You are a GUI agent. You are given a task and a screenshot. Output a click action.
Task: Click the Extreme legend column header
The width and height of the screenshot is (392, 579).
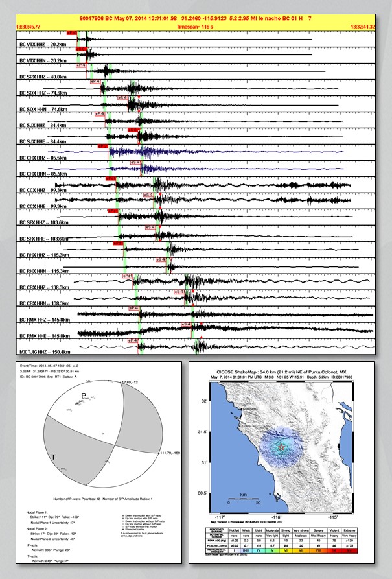(349, 530)
